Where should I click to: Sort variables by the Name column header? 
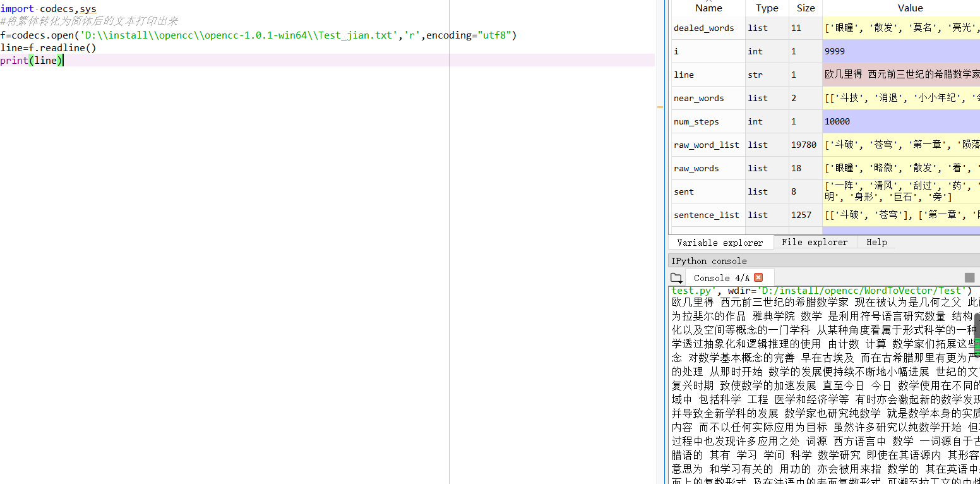[708, 8]
